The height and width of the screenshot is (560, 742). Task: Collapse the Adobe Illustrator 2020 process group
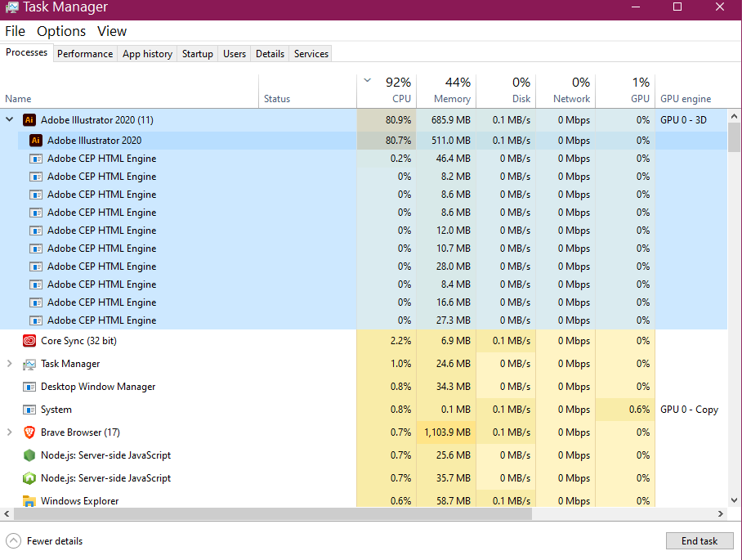10,119
